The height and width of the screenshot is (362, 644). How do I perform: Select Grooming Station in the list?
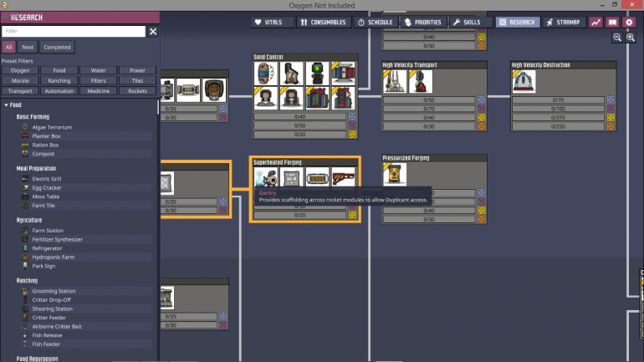pos(86,291)
